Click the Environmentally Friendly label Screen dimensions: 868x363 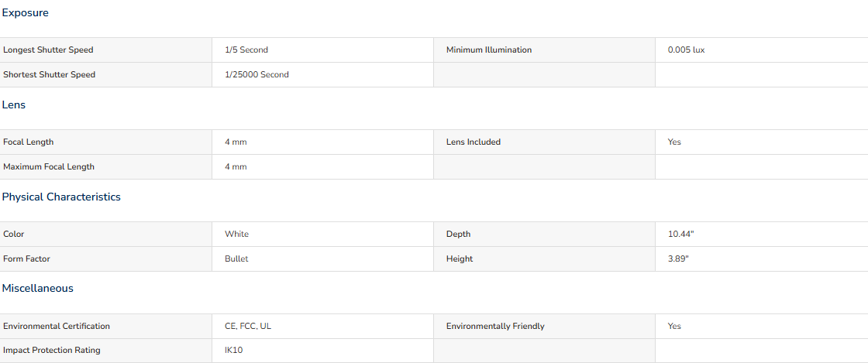tap(495, 326)
